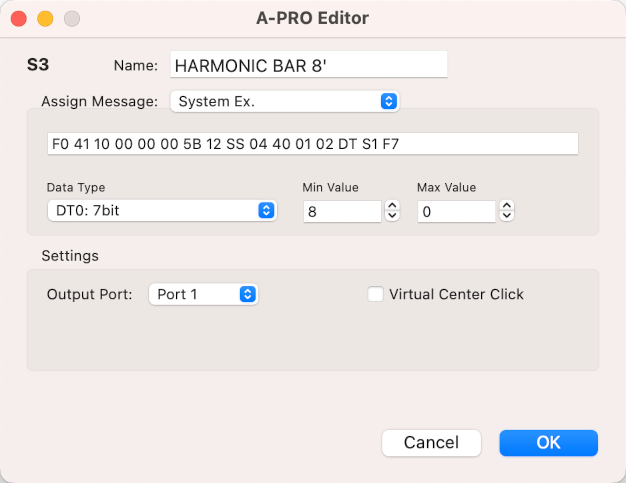Click the Min Value label
This screenshot has height=483, width=626.
(x=330, y=187)
